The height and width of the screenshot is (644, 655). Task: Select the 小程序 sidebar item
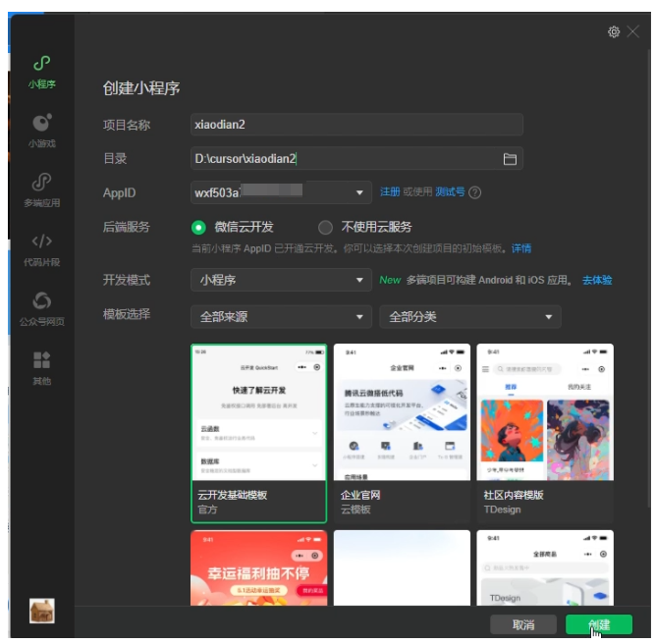[x=42, y=73]
